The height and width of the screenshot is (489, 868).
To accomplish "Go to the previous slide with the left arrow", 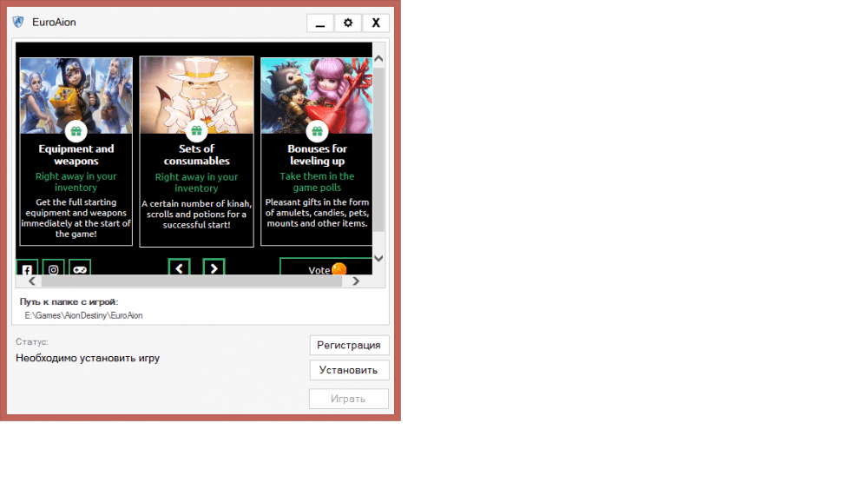I will (x=179, y=268).
